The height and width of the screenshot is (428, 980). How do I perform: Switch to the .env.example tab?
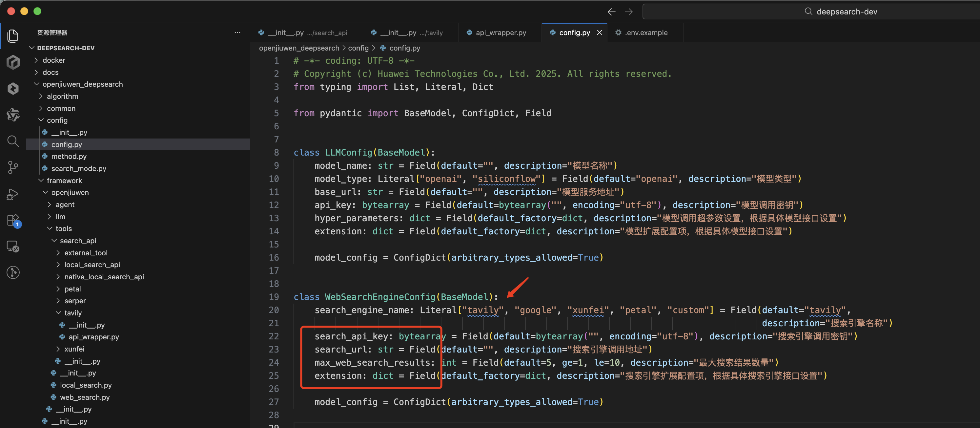(645, 33)
